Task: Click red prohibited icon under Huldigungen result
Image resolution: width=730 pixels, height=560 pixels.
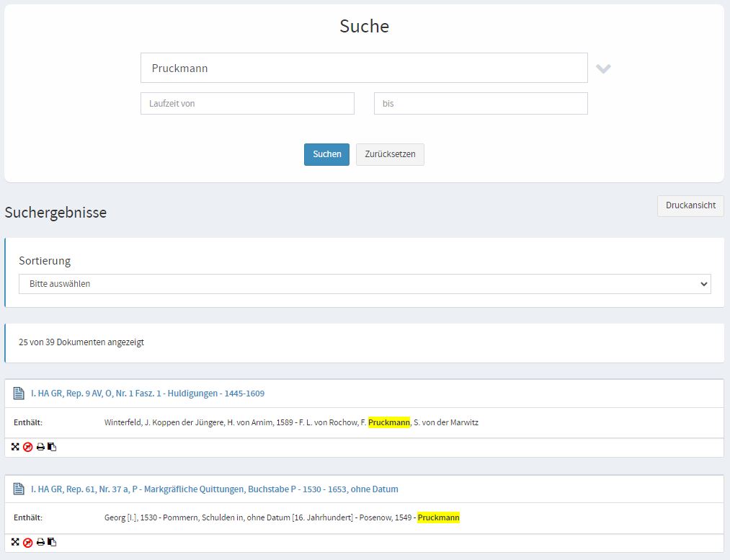Action: (x=27, y=447)
